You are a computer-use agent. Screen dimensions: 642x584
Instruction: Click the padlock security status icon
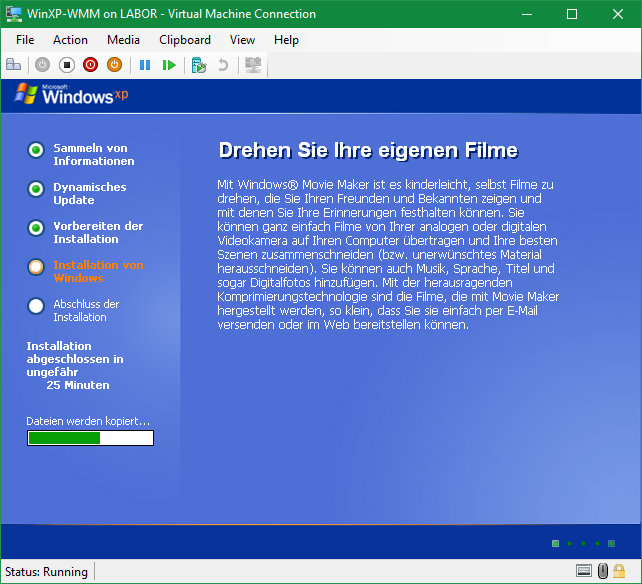click(621, 571)
